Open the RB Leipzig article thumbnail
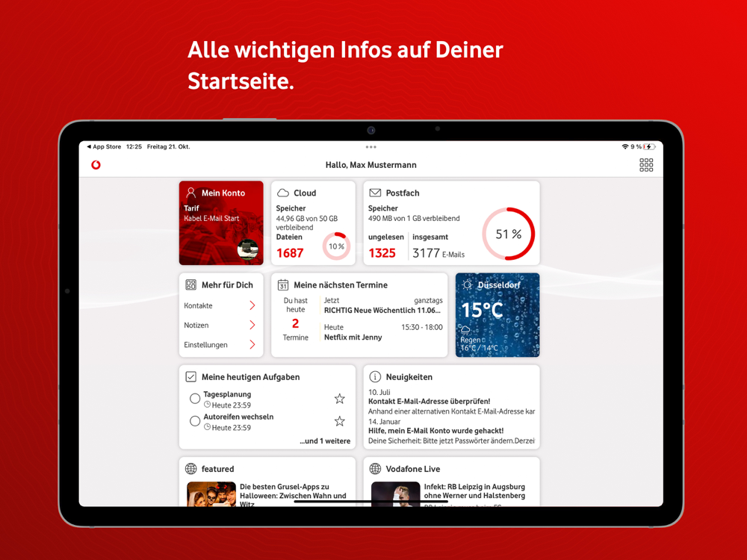 click(x=395, y=494)
